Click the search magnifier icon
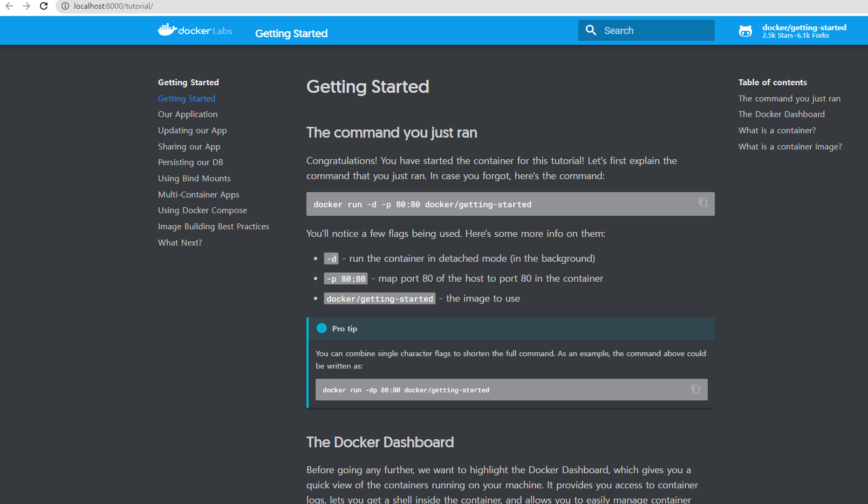This screenshot has width=868, height=504. [591, 30]
